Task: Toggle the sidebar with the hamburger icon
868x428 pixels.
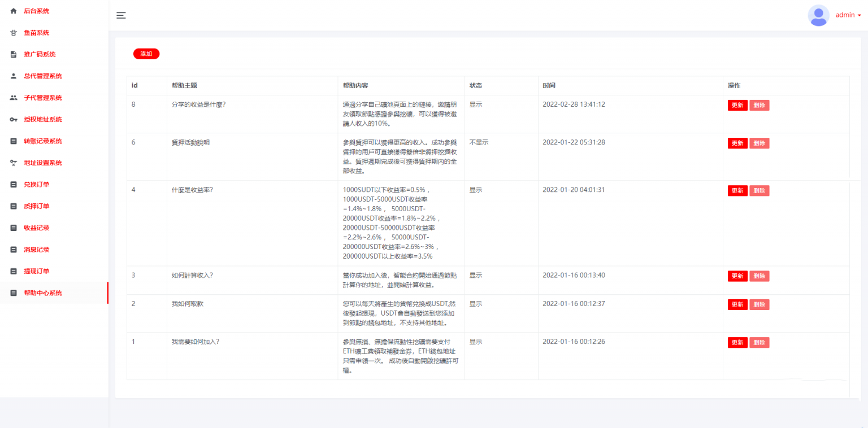Action: point(121,15)
